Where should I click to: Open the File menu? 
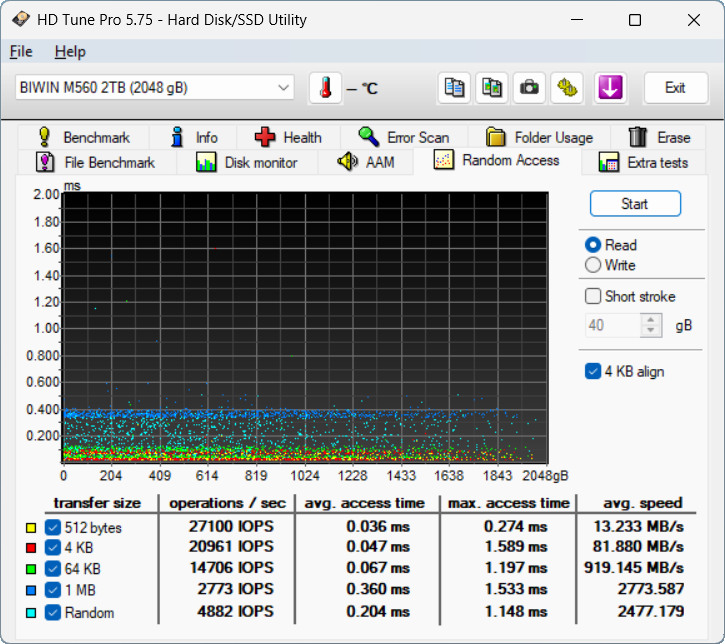21,51
